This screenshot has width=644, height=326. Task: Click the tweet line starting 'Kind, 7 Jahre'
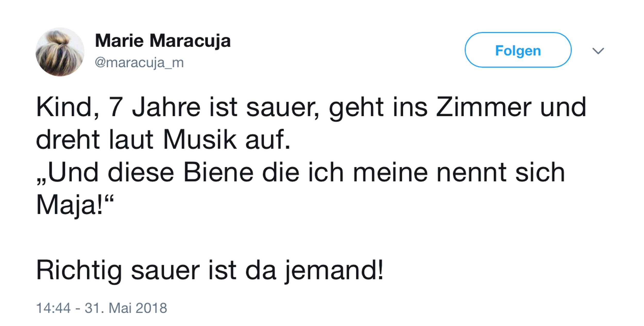[x=311, y=107]
